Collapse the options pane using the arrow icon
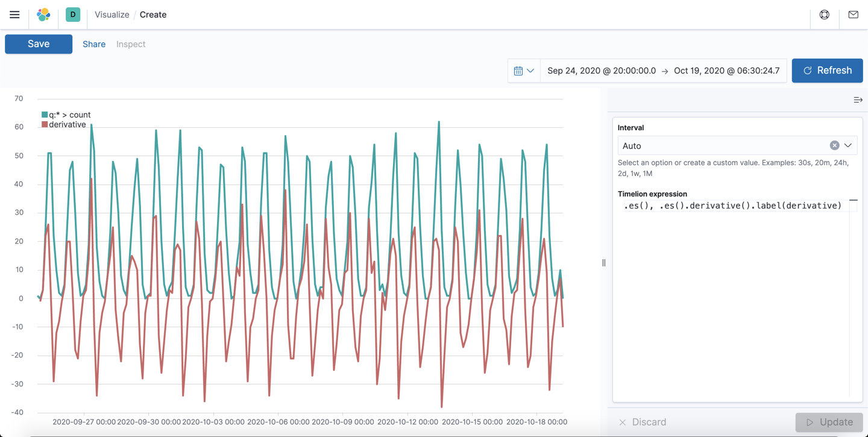The height and width of the screenshot is (437, 868). click(858, 99)
